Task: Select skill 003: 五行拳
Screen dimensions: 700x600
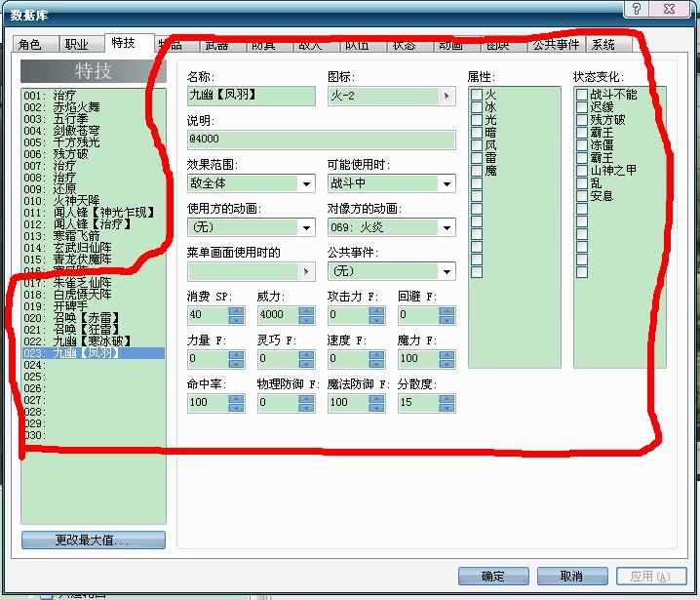Action: coord(94,119)
